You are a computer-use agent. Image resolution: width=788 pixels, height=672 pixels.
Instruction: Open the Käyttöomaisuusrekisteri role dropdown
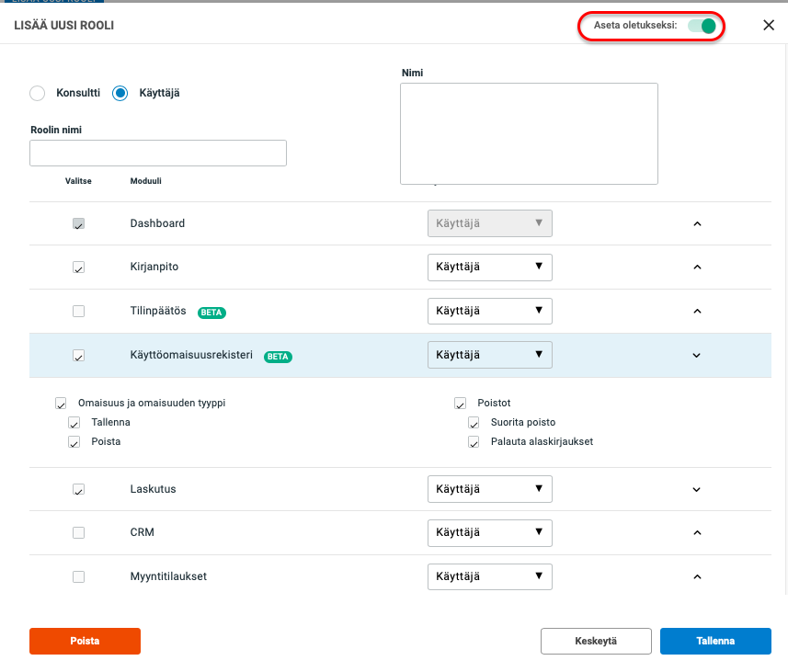[489, 355]
